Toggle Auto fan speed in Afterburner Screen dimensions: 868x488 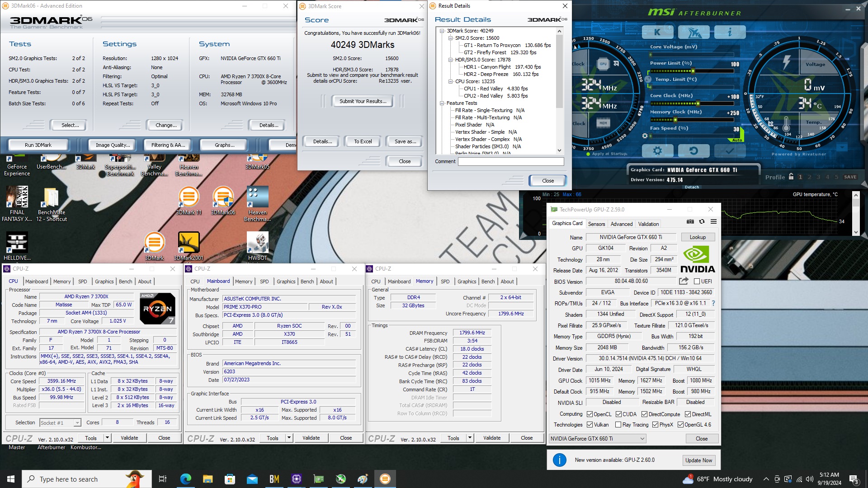pyautogui.click(x=737, y=140)
